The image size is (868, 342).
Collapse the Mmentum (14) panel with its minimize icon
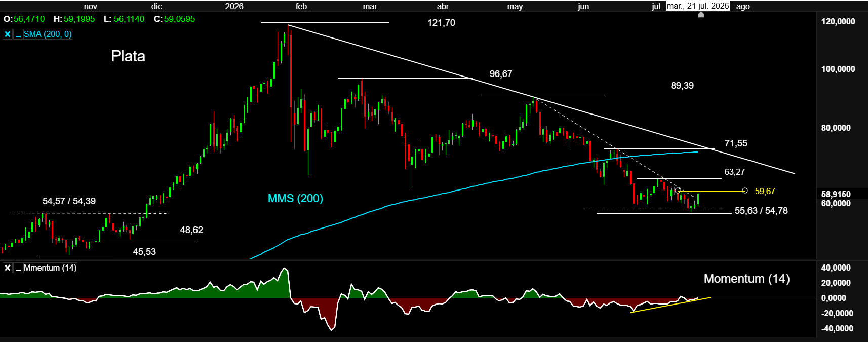click(18, 268)
